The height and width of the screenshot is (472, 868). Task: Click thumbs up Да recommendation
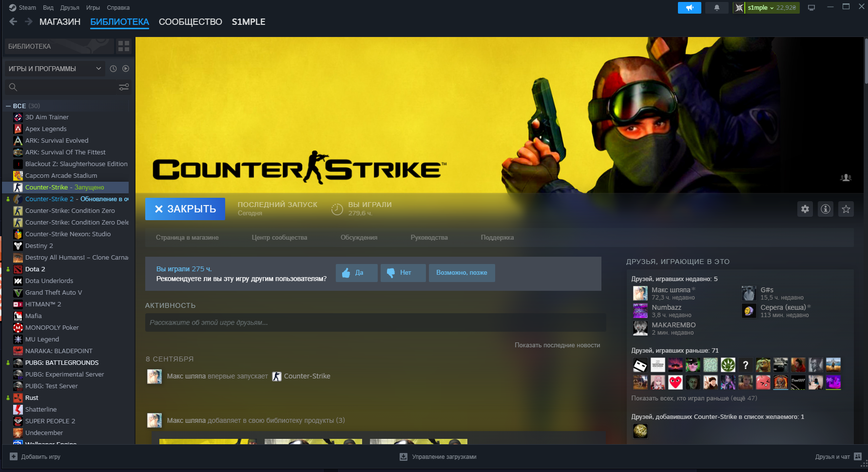(x=356, y=273)
